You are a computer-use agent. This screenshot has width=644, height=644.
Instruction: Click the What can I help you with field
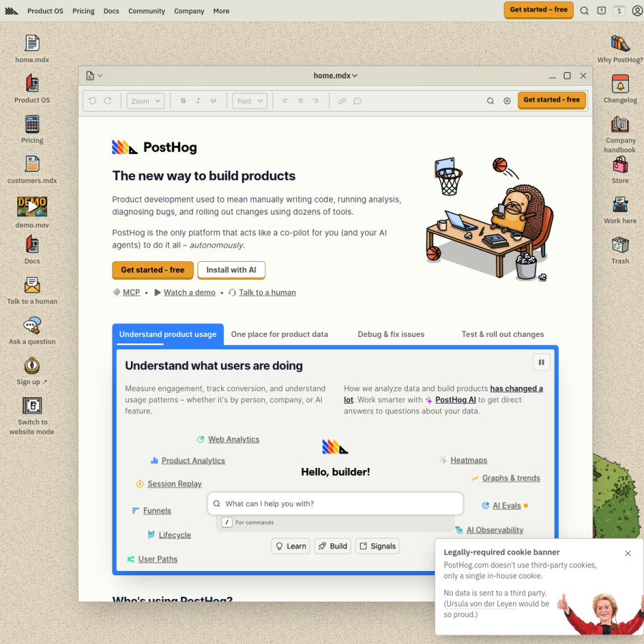336,504
